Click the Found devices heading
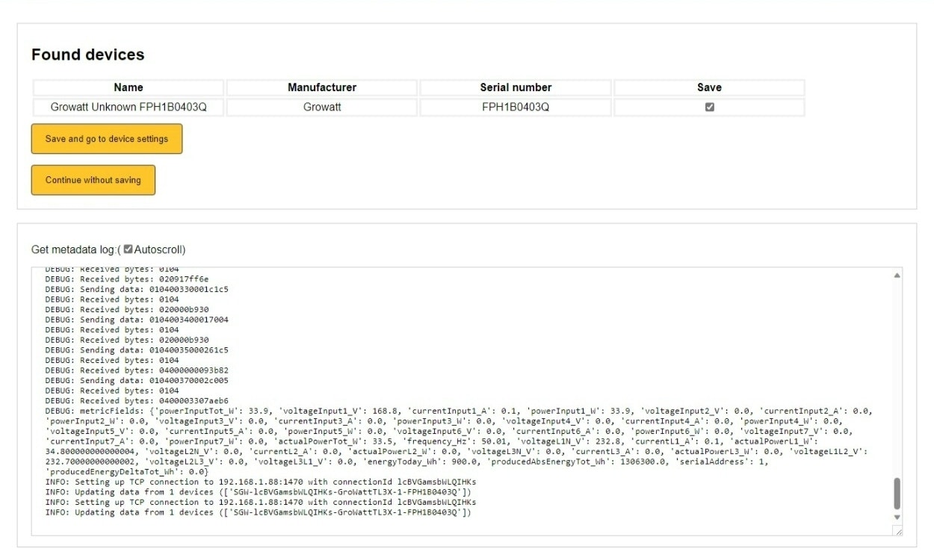 88,55
